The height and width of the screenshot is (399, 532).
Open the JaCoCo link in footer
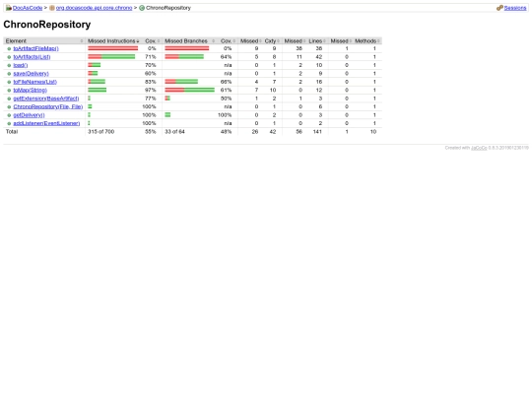[479, 148]
